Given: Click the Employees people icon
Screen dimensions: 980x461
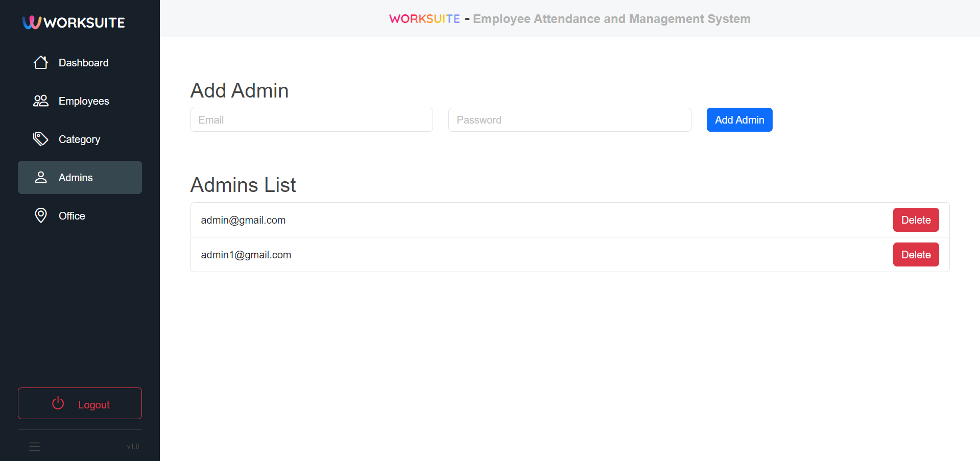Looking at the screenshot, I should pos(41,101).
